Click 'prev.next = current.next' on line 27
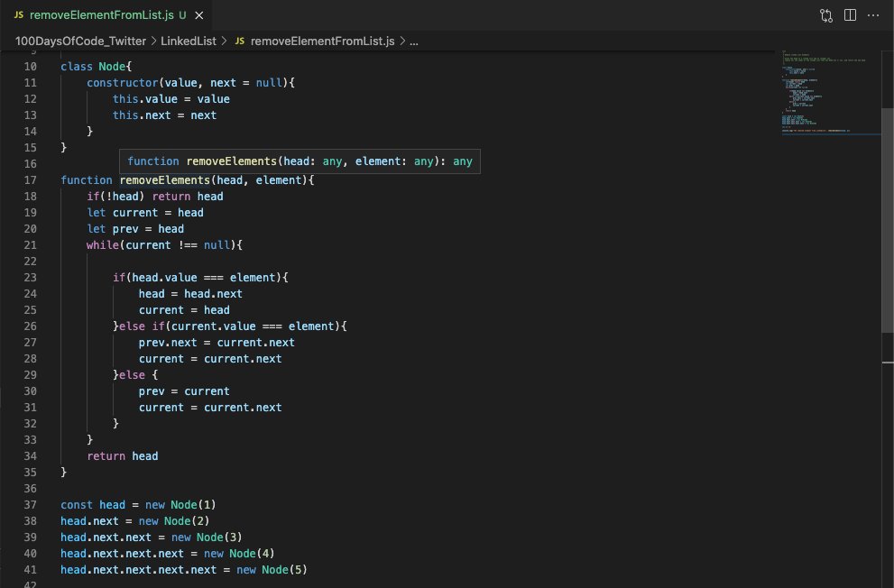894x588 pixels. click(217, 343)
